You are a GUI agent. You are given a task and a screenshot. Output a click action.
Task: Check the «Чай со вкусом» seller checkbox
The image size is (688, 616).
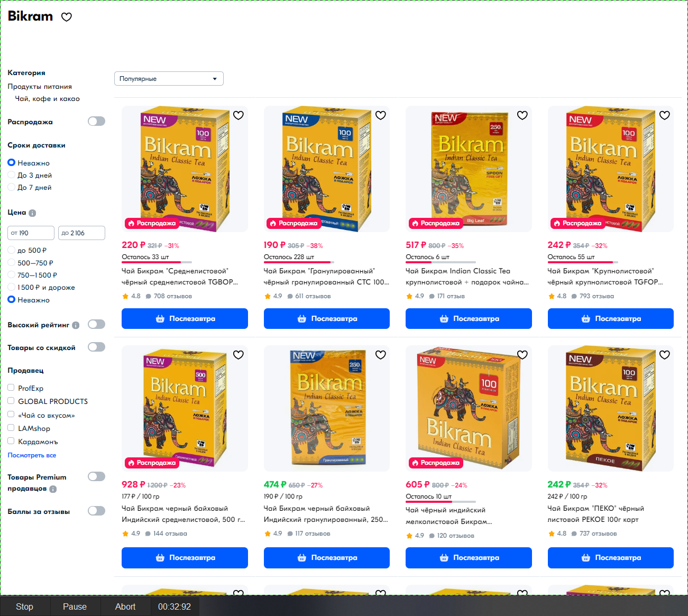11,415
